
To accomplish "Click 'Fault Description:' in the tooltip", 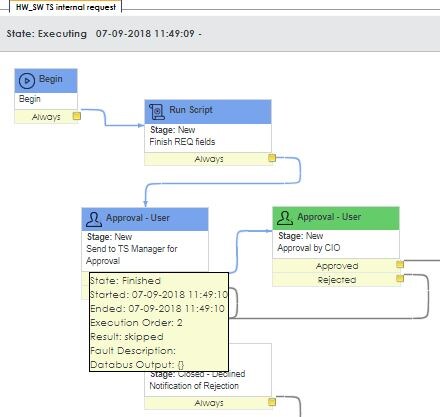I will coord(133,351).
